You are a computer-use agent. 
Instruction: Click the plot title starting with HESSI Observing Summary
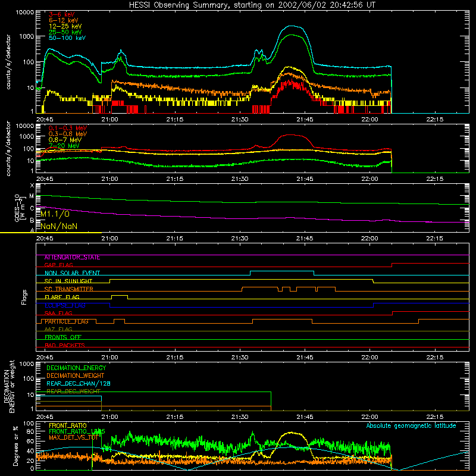point(252,5)
